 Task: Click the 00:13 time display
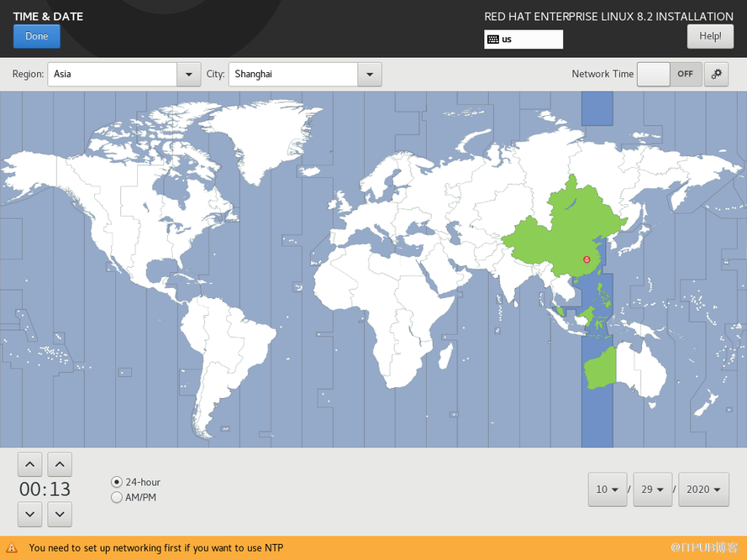click(x=45, y=489)
